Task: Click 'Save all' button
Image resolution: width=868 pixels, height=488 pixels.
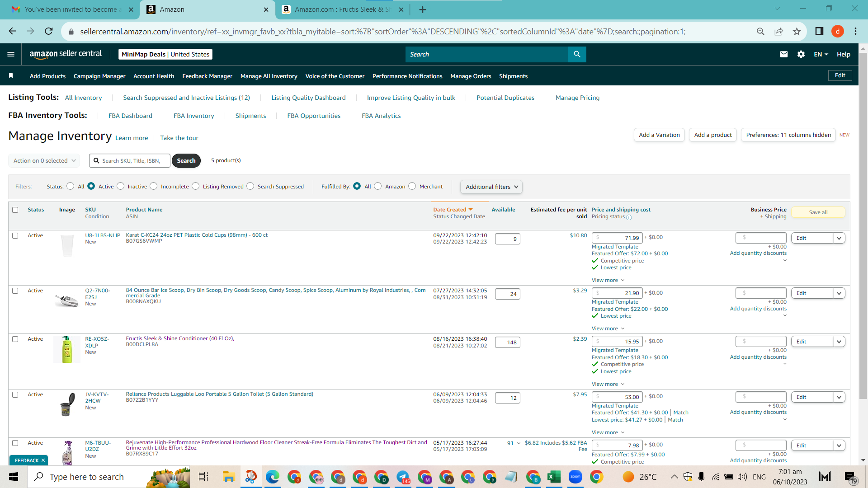Action: [x=818, y=212]
